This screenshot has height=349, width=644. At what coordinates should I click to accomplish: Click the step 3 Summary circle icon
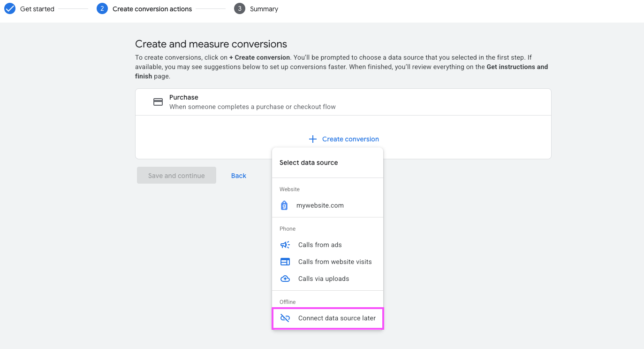[x=240, y=8]
